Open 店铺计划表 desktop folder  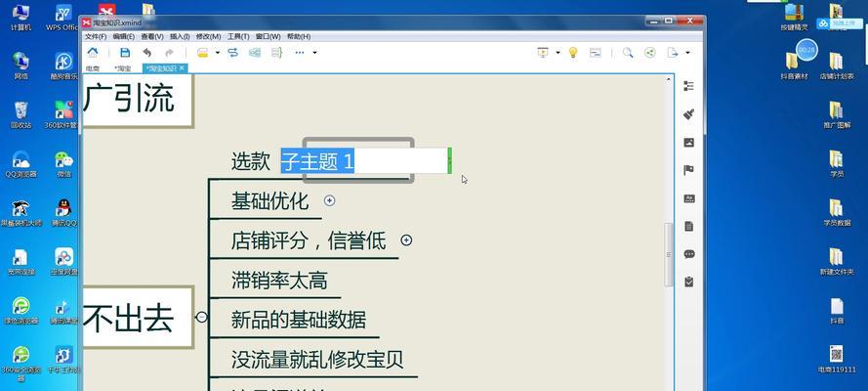point(837,65)
